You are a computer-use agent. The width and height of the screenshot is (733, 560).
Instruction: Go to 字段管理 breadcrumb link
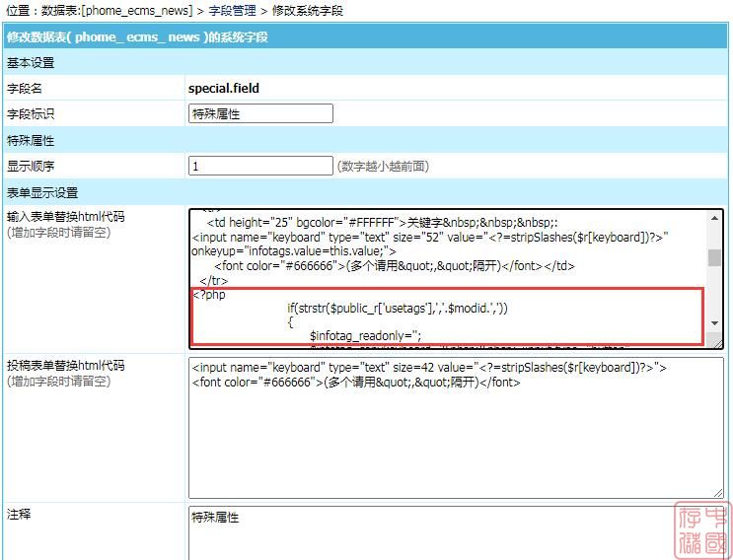point(232,11)
